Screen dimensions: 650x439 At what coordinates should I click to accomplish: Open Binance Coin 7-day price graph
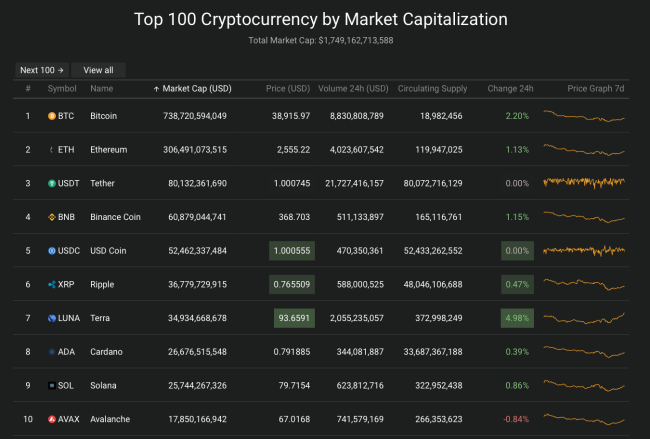[x=584, y=217]
